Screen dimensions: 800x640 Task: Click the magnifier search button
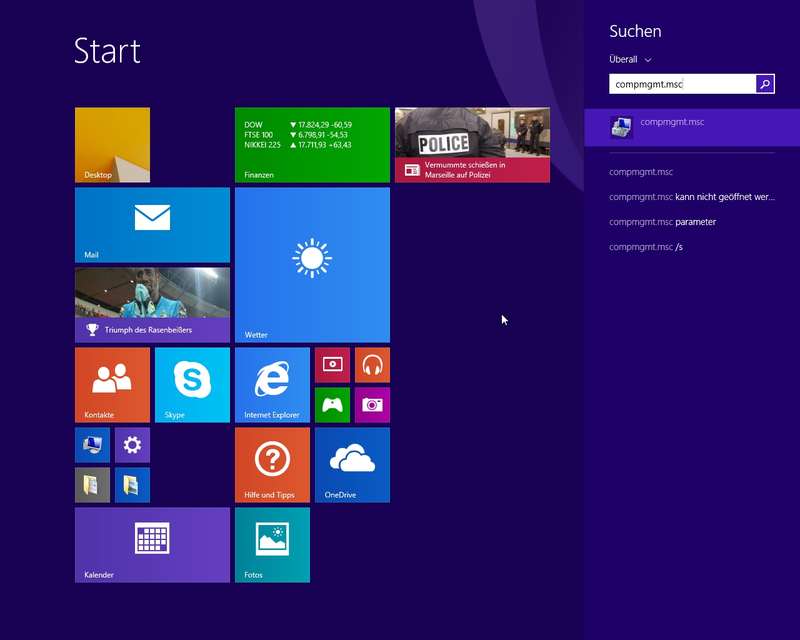pos(765,85)
